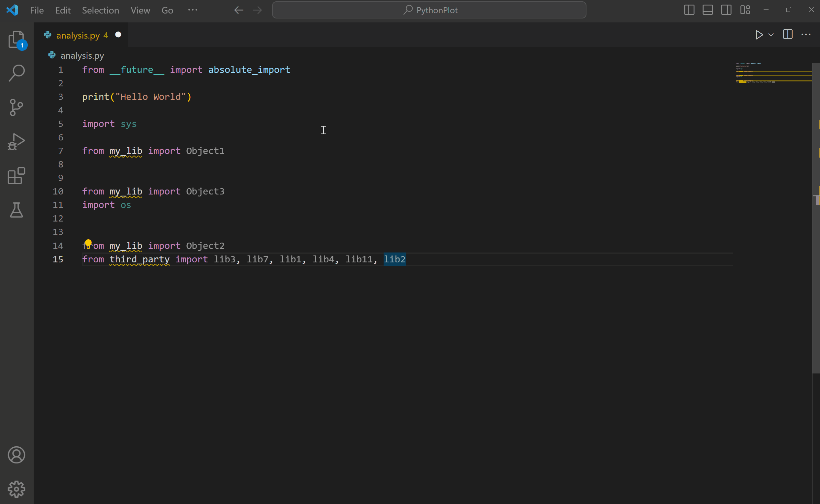Run the Python file with the play button
This screenshot has width=820, height=504.
pos(759,34)
